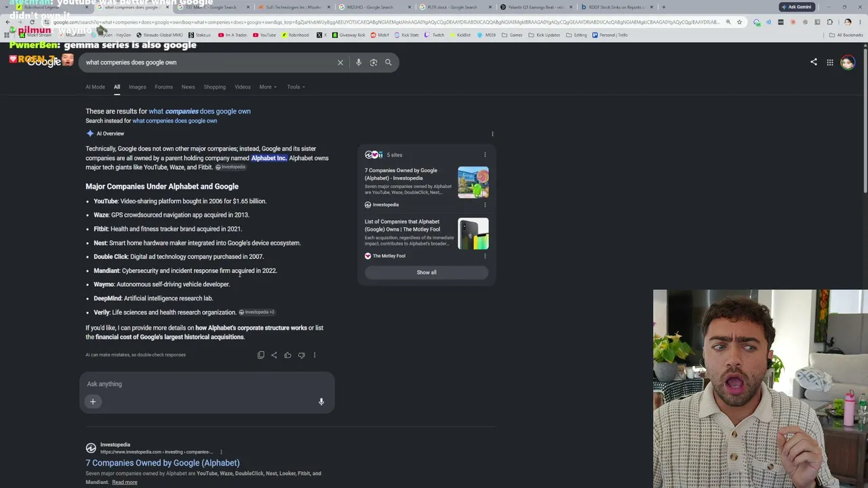Start a voice search with the microphone

359,62
